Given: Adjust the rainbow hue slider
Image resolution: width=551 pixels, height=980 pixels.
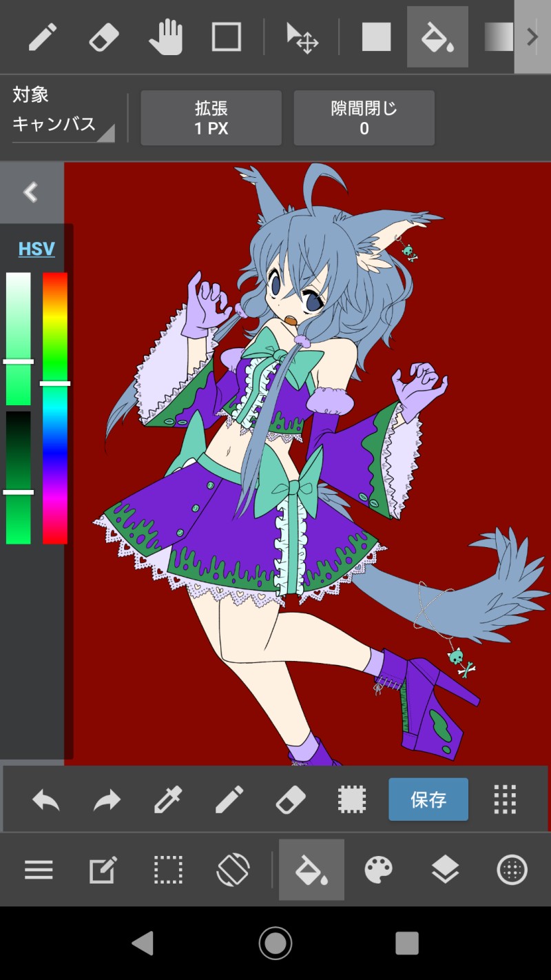Looking at the screenshot, I should [x=55, y=408].
